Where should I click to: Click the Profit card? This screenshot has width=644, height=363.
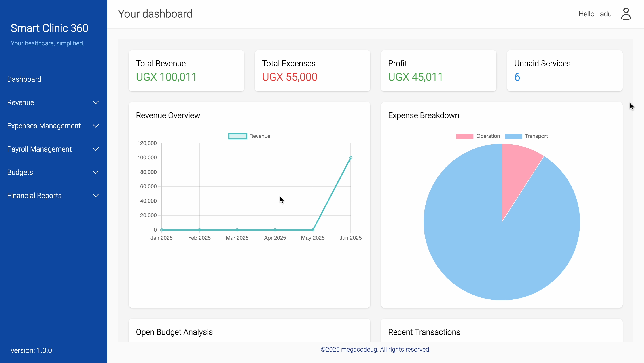coord(439,71)
